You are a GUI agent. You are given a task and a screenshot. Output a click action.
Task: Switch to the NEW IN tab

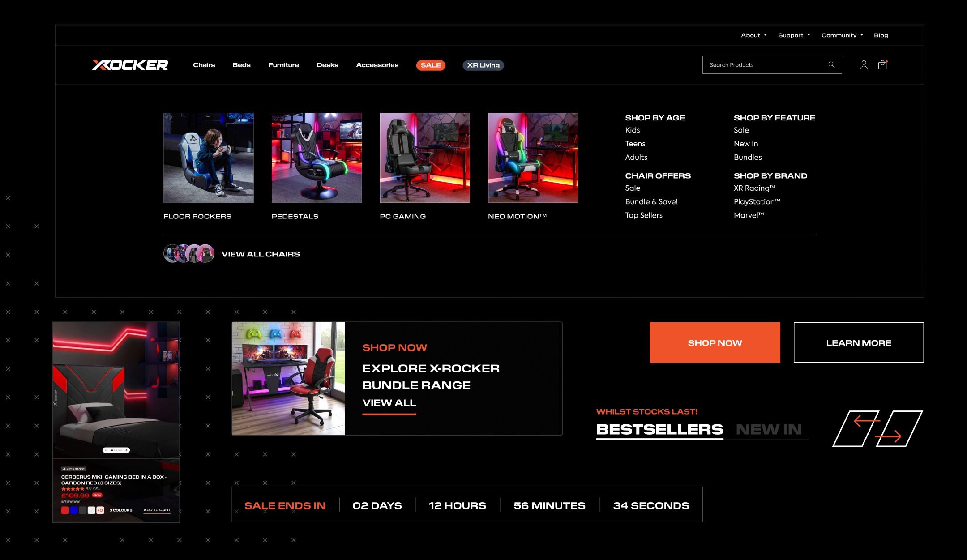769,429
